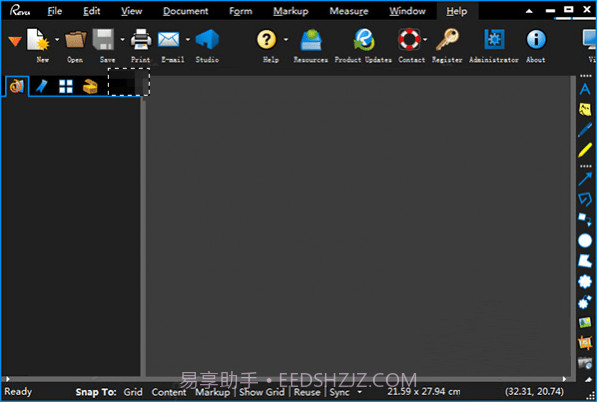Viewport: 597px width, 402px height.
Task: Select the connected squares markup tool
Action: pos(585,220)
